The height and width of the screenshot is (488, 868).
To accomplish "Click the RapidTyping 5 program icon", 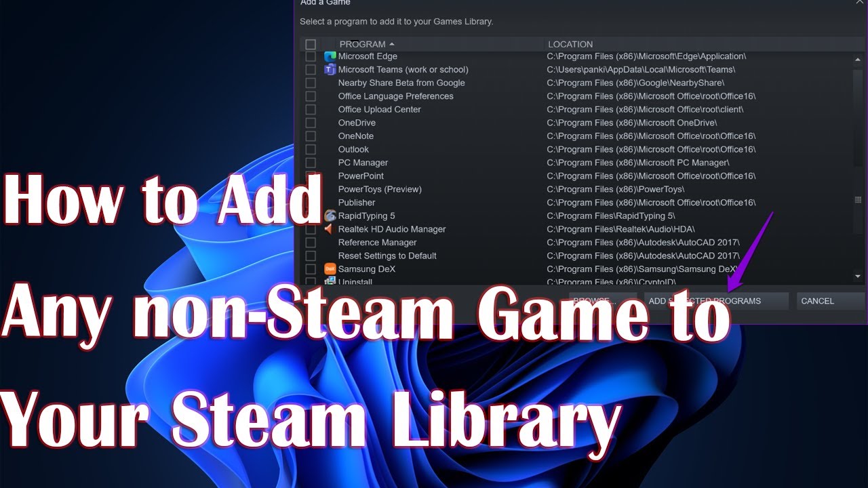I will point(330,216).
